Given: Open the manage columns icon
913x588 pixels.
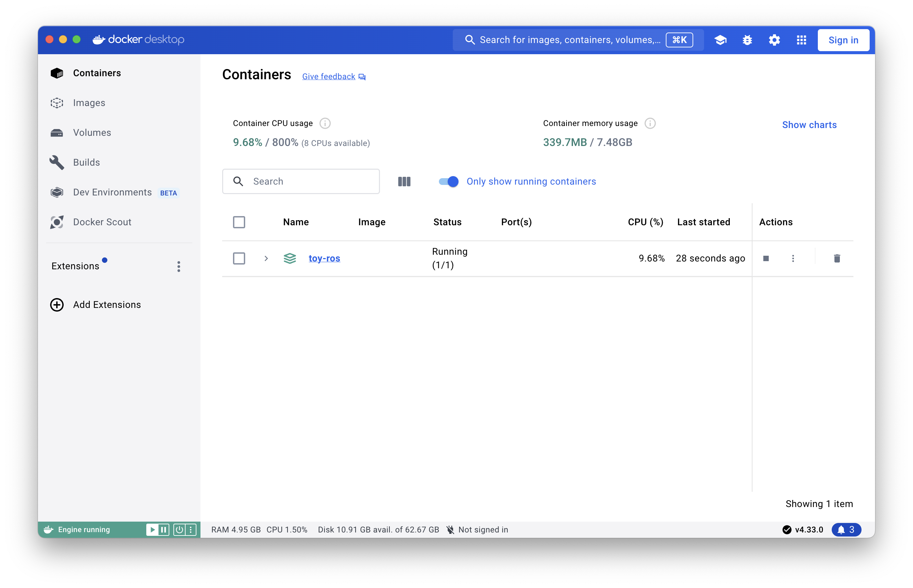Looking at the screenshot, I should [404, 181].
